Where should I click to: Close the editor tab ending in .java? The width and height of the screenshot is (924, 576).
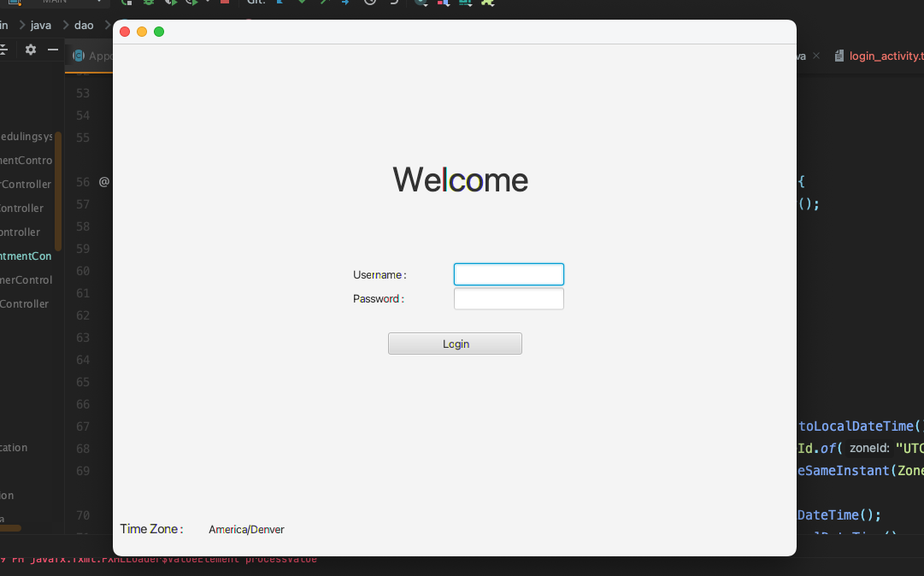coord(816,56)
